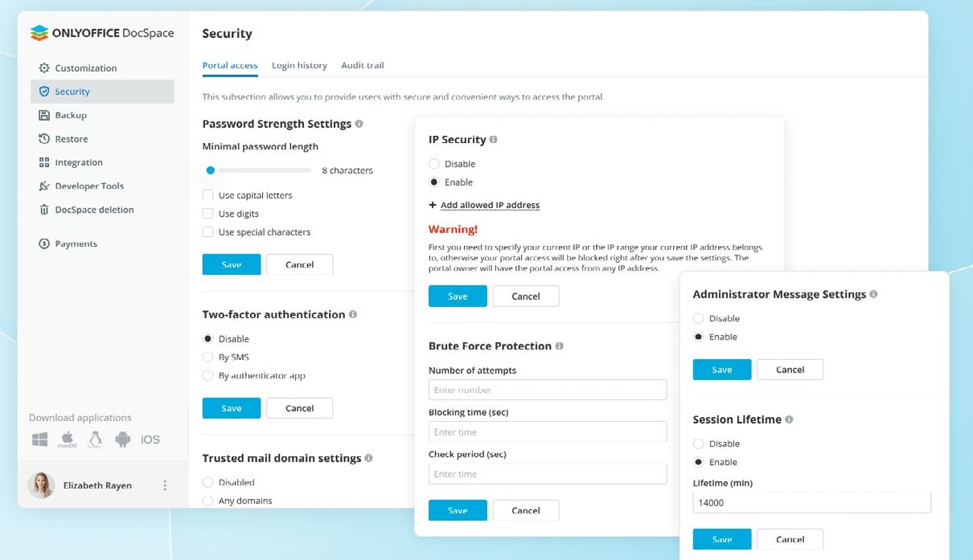Select Disable under Session Lifetime

click(698, 444)
